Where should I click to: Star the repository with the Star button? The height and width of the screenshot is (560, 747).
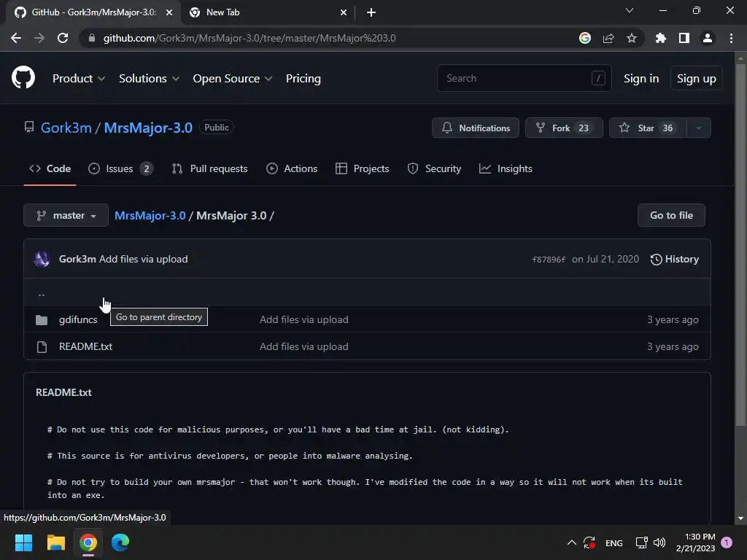pos(648,128)
